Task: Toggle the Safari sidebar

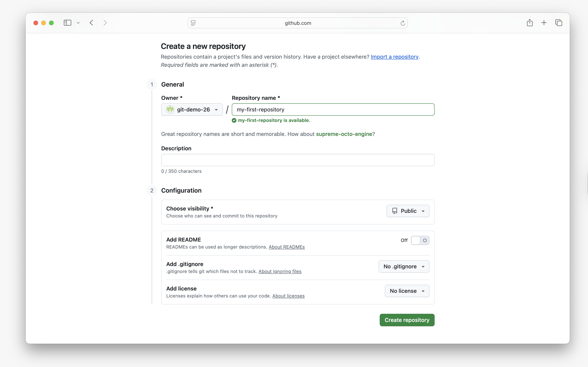Action: point(67,23)
